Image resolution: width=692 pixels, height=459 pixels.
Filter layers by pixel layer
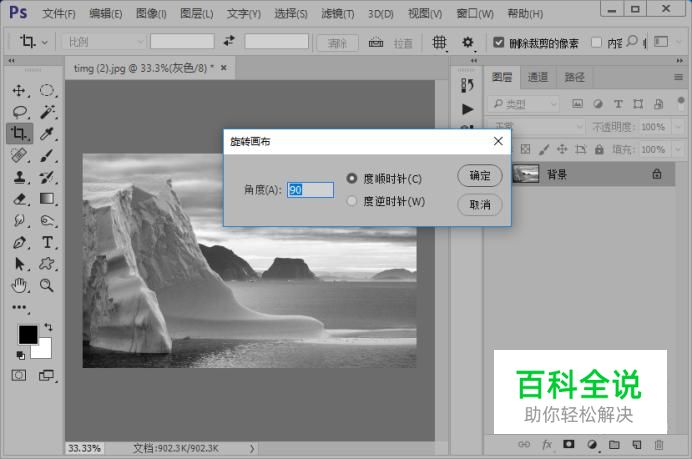coord(577,104)
